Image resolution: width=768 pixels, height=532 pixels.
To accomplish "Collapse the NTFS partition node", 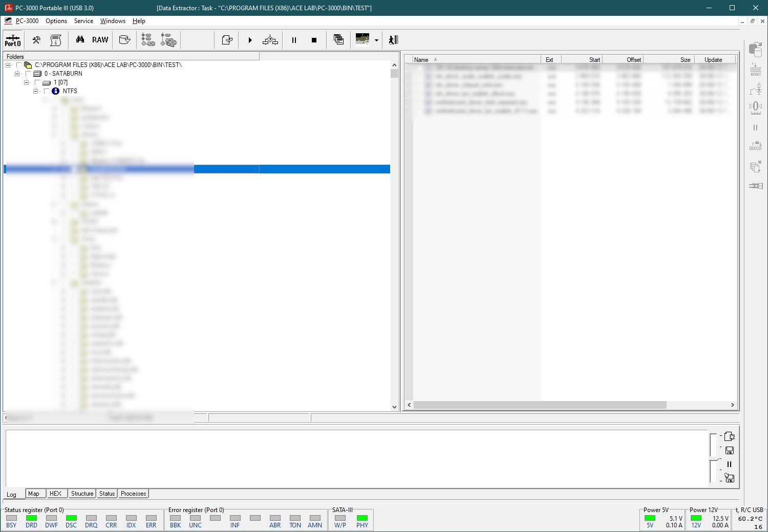I will (x=35, y=91).
